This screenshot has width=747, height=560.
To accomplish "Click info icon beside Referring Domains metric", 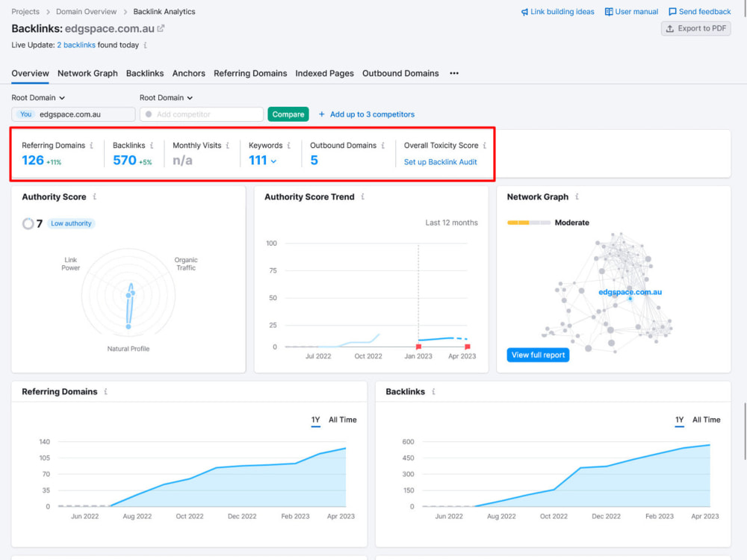I will point(91,146).
